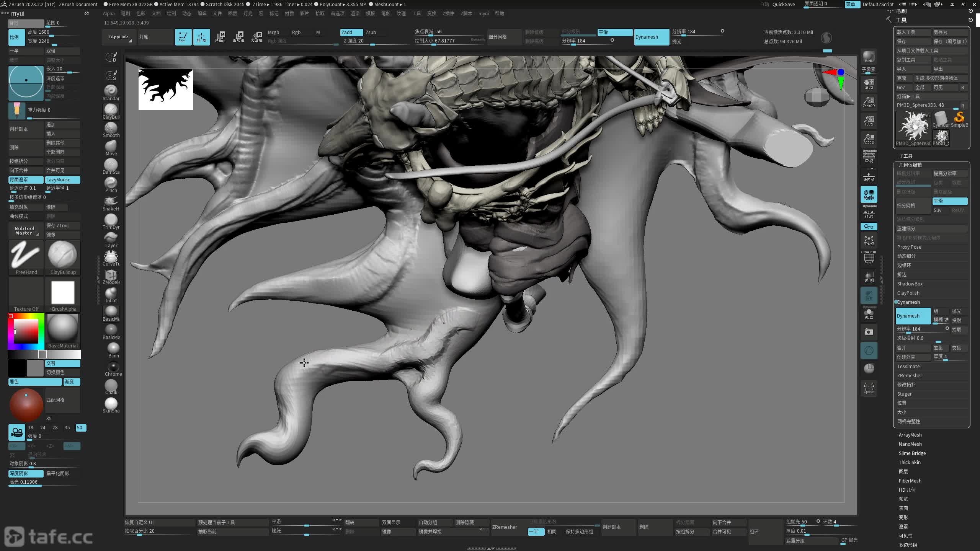Collapse the Dynamesh subsection header
Screen dimensions: 980x551
click(x=908, y=302)
